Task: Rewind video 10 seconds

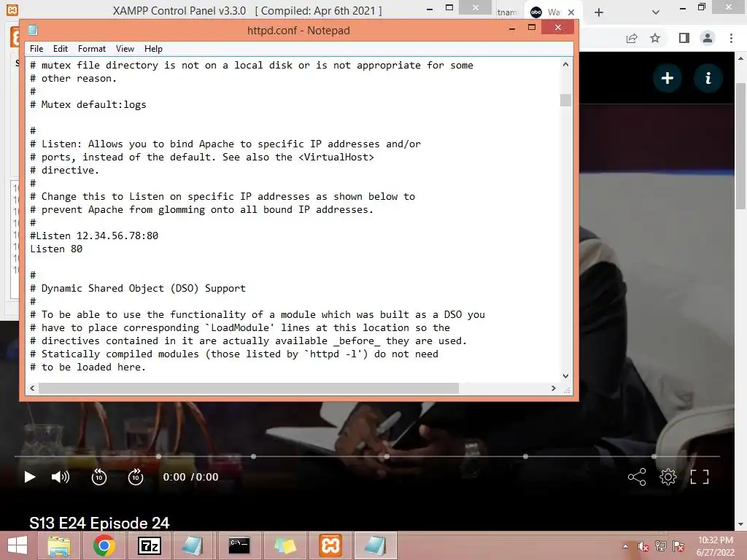Action: [x=99, y=477]
